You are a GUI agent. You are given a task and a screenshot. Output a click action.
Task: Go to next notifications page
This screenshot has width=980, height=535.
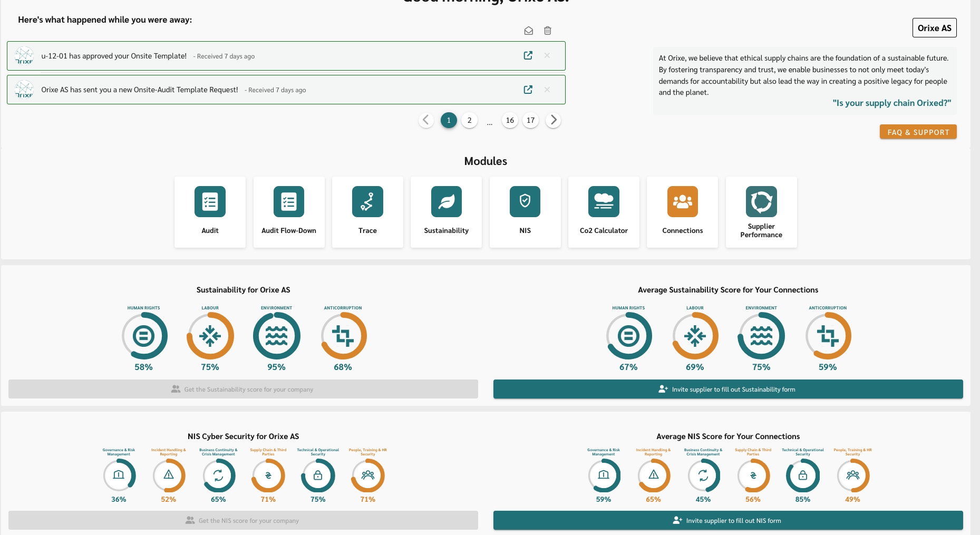click(x=553, y=120)
